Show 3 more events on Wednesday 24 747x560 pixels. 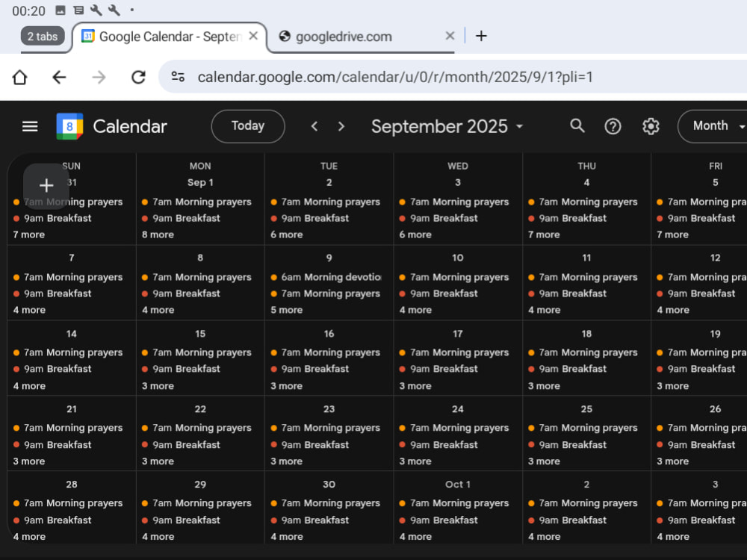click(415, 461)
